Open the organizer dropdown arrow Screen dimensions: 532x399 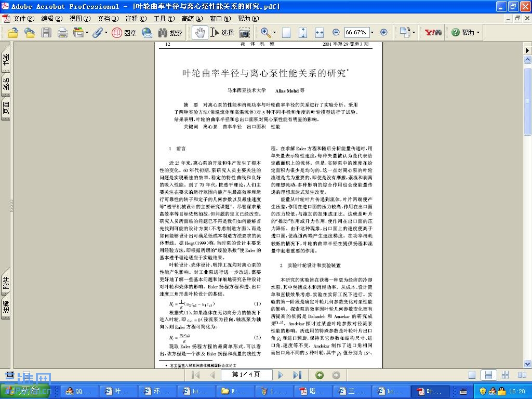[87, 33]
